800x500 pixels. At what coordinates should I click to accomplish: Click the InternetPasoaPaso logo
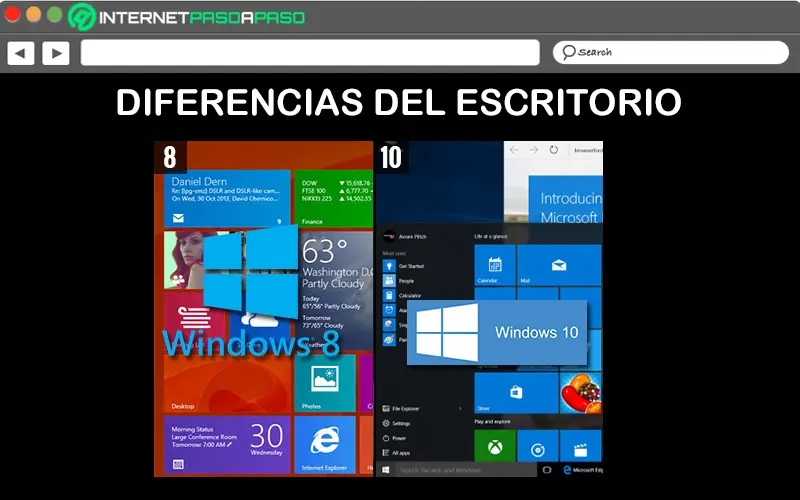point(187,17)
